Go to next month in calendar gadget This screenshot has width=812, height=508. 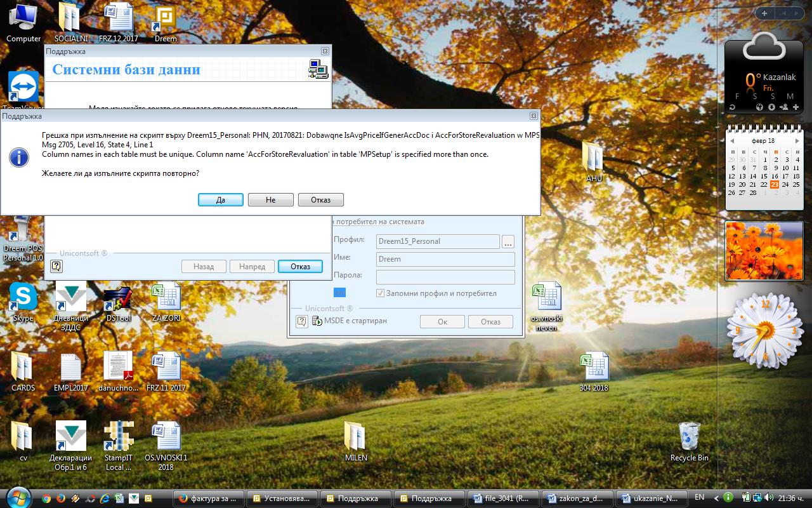(x=796, y=141)
